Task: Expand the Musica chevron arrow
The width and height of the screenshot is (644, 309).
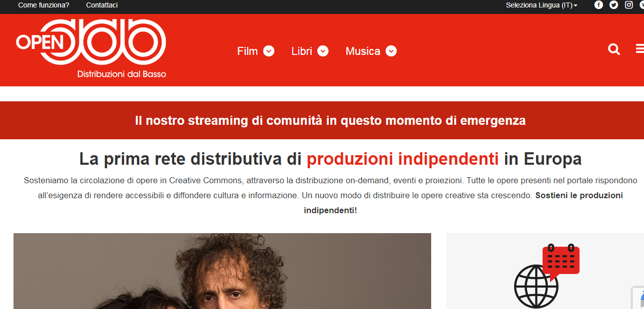Action: click(x=391, y=51)
